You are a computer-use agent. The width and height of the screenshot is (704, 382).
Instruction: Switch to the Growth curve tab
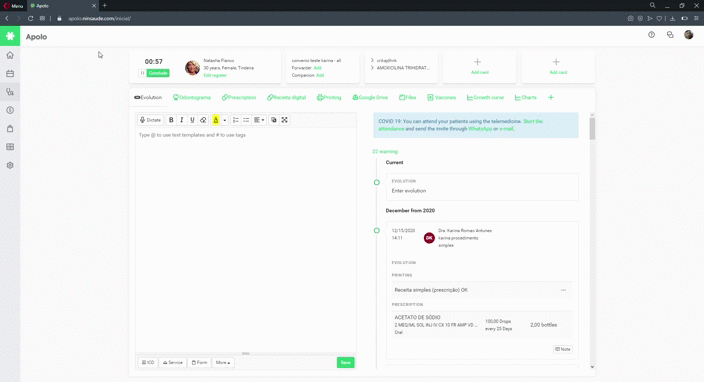(x=485, y=97)
